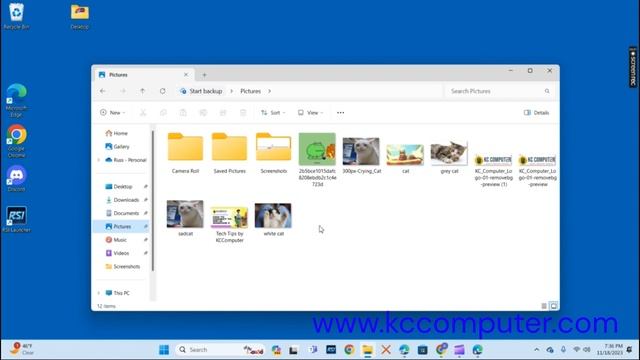Open Recycle Bin on the desktop
The height and width of the screenshot is (360, 640).
click(x=16, y=16)
